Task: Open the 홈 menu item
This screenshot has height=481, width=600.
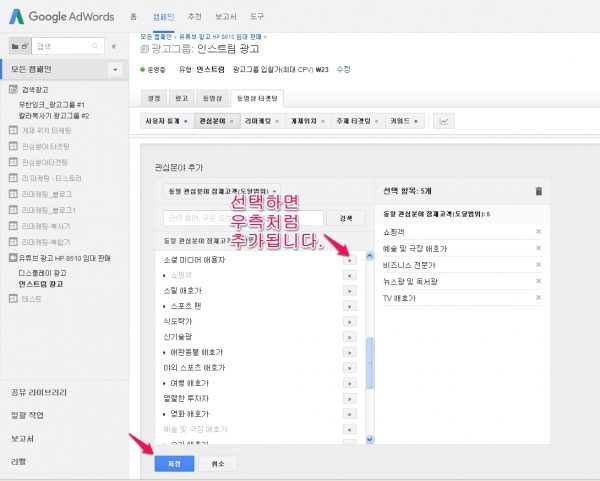Action: point(133,16)
